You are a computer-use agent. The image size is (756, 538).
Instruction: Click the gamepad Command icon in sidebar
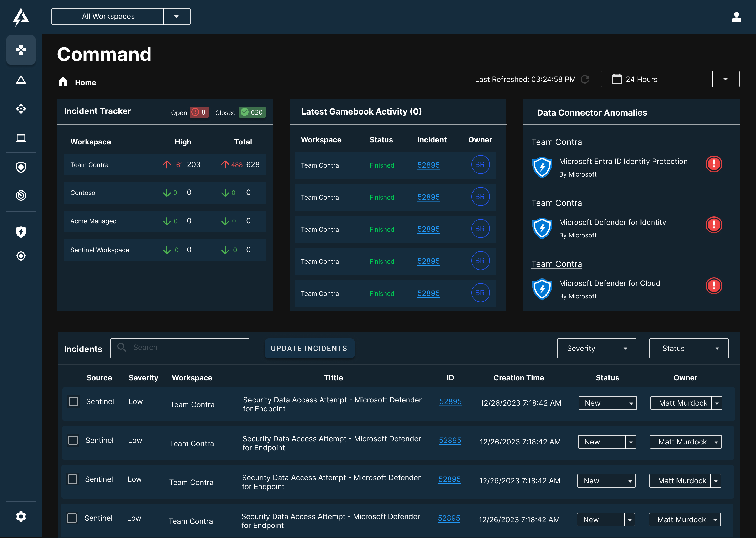(x=21, y=50)
